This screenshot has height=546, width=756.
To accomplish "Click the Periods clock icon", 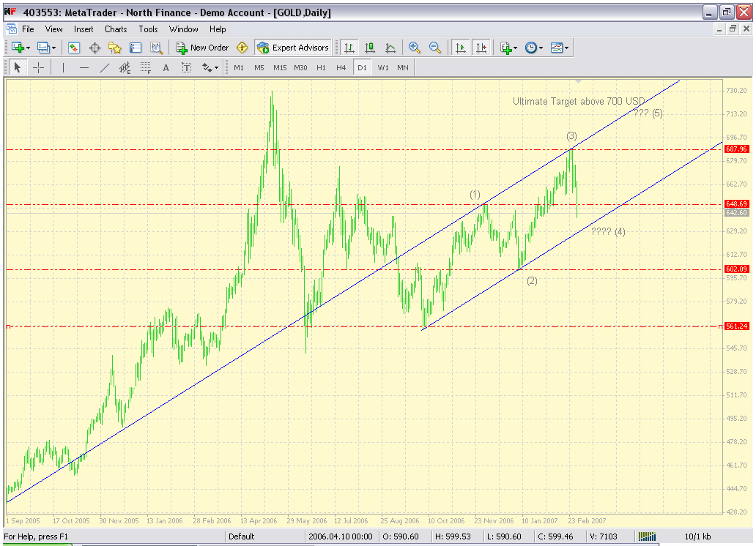I will tap(531, 48).
